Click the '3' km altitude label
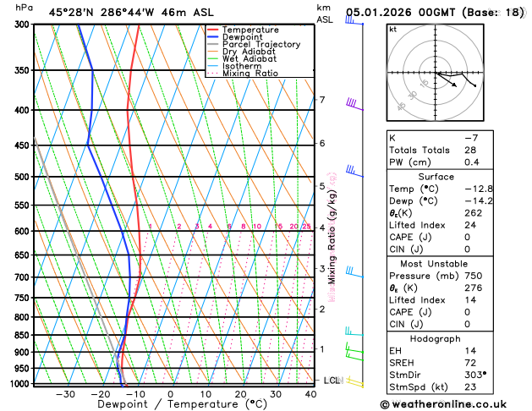Image resolution: width=532 pixels, height=411 pixels. point(322,269)
